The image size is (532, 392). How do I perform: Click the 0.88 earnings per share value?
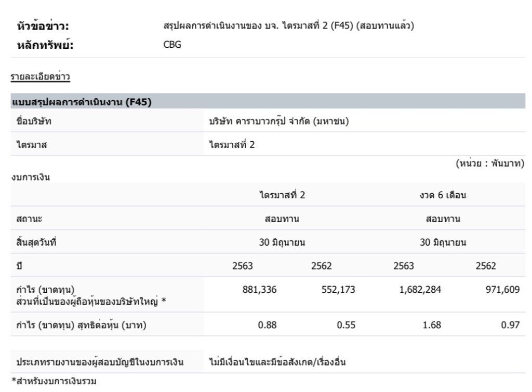pyautogui.click(x=267, y=326)
